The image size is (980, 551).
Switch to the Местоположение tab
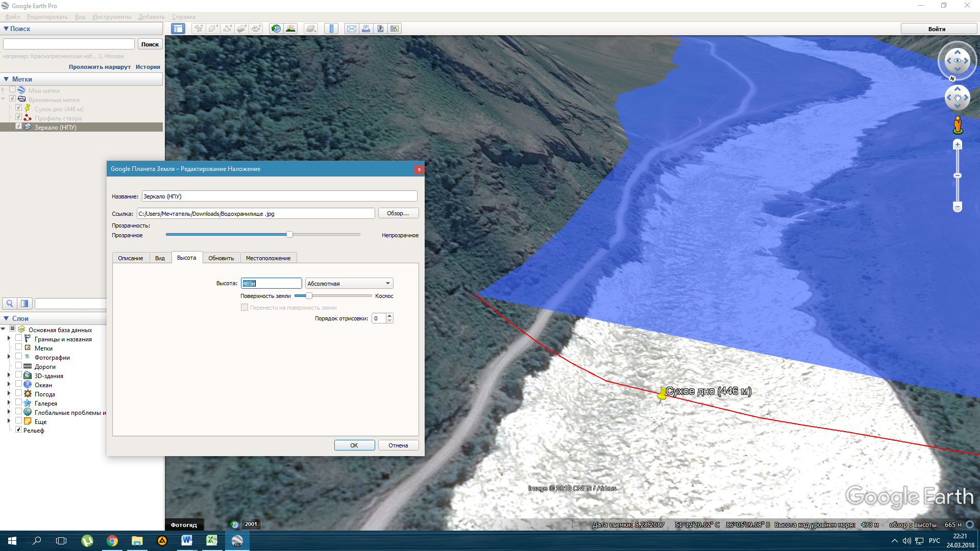point(268,258)
